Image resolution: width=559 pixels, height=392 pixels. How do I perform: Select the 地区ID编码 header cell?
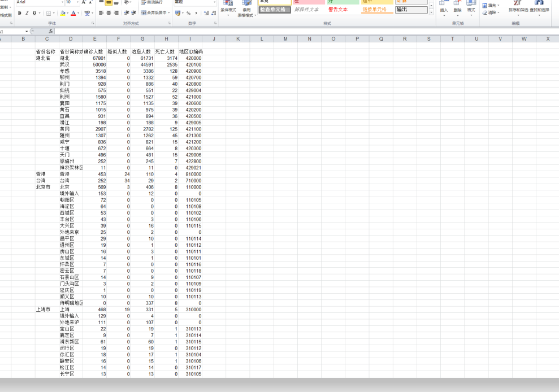[x=190, y=51]
